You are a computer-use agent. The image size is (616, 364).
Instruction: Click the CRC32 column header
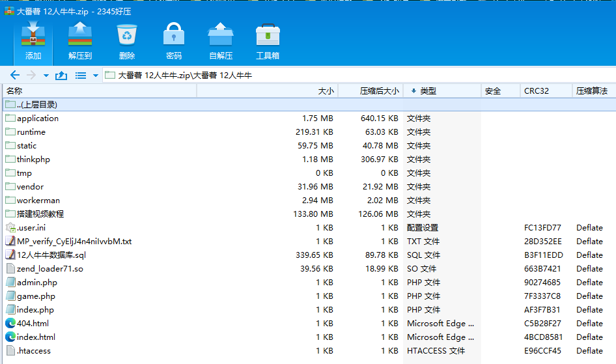pos(546,91)
